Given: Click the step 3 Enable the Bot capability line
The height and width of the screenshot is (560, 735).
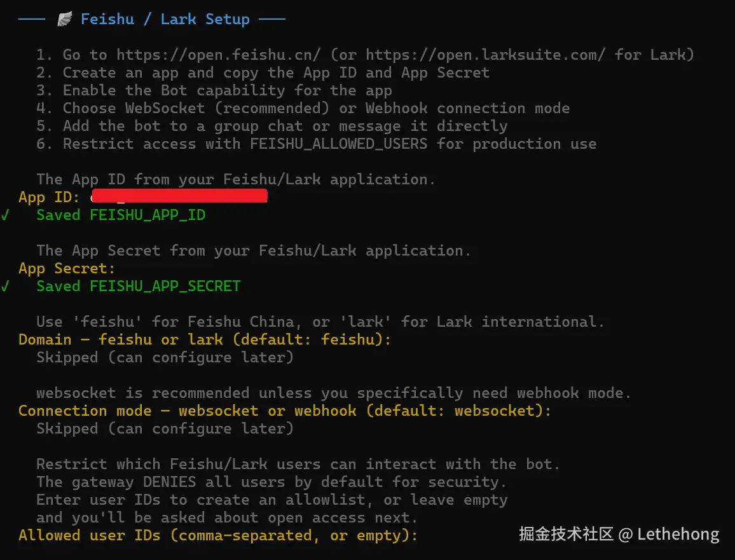Looking at the screenshot, I should [214, 90].
